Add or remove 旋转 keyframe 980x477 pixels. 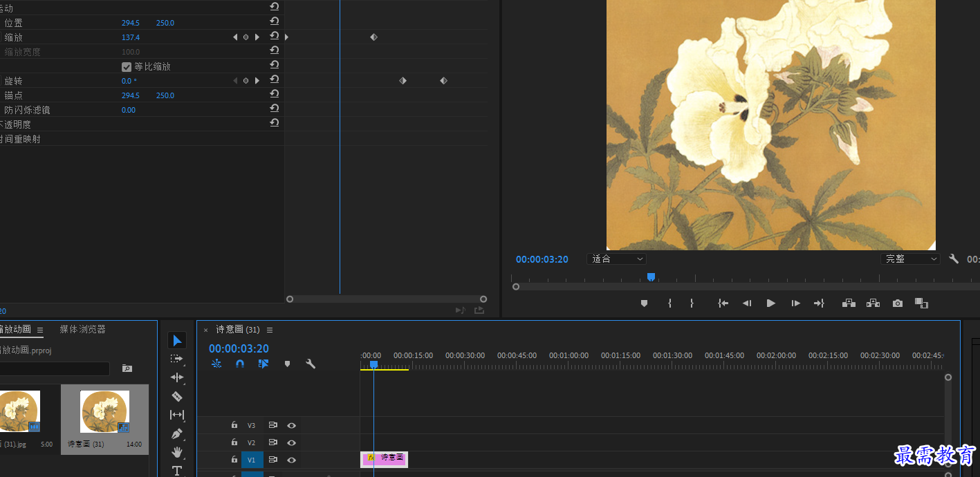pyautogui.click(x=246, y=80)
